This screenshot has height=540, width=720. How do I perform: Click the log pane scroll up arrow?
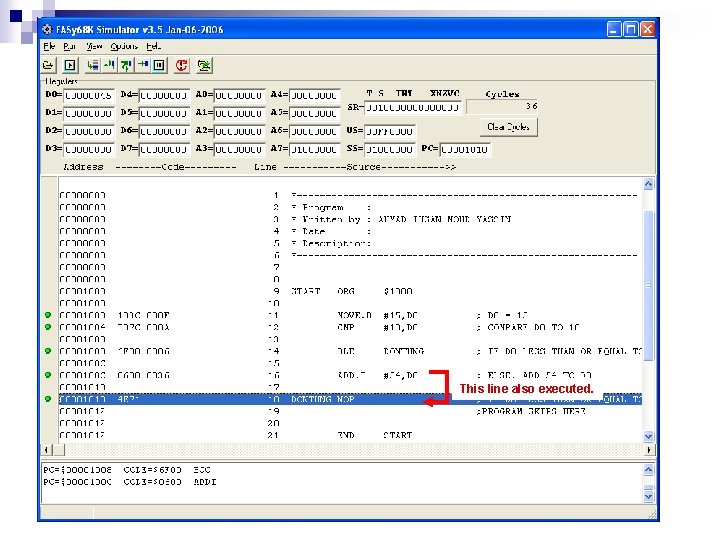pos(648,470)
